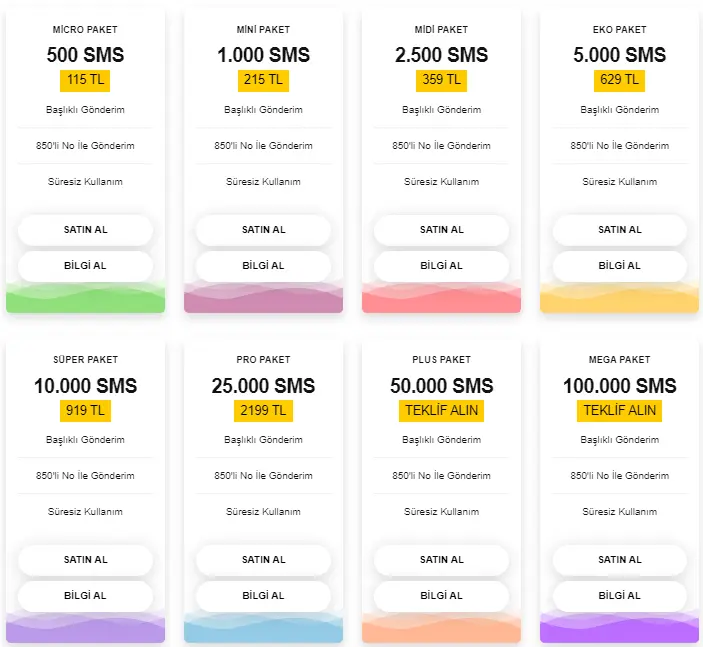This screenshot has width=703, height=647.
Task: Click TEKLİF ALIN badge on Plus Paket
Action: coord(441,411)
